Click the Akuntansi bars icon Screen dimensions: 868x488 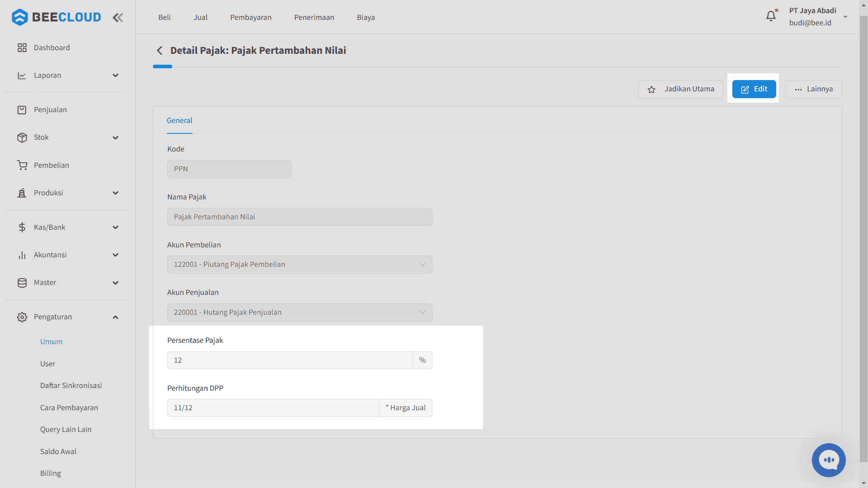(22, 255)
